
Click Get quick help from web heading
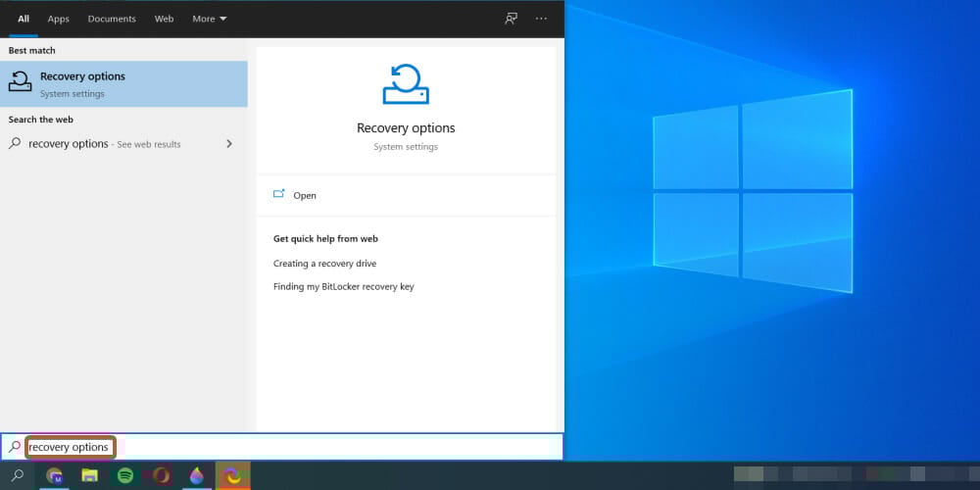[x=325, y=239]
